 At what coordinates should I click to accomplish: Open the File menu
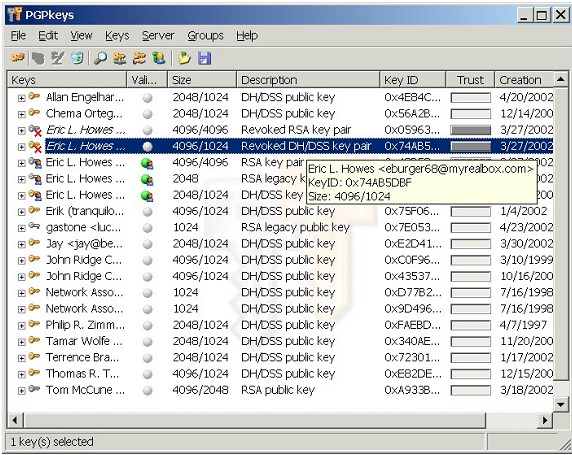[x=18, y=36]
